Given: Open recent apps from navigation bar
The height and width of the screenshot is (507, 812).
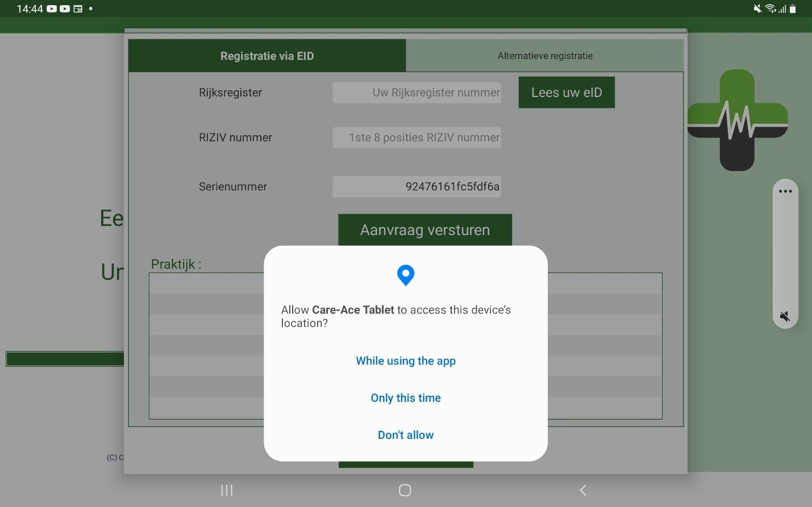Looking at the screenshot, I should pos(227,490).
